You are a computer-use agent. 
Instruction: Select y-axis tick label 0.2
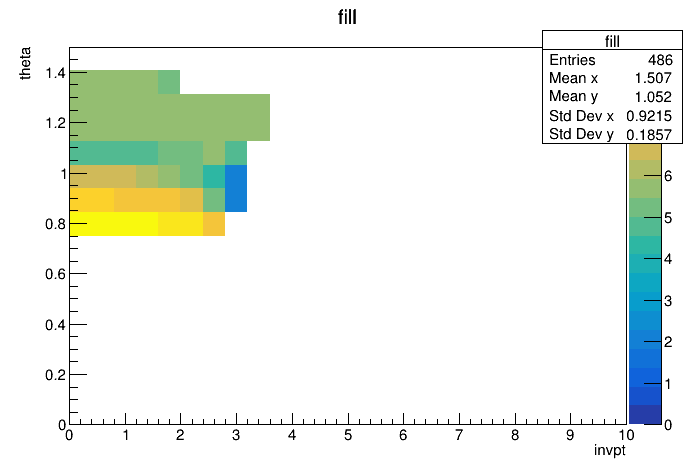coord(55,375)
